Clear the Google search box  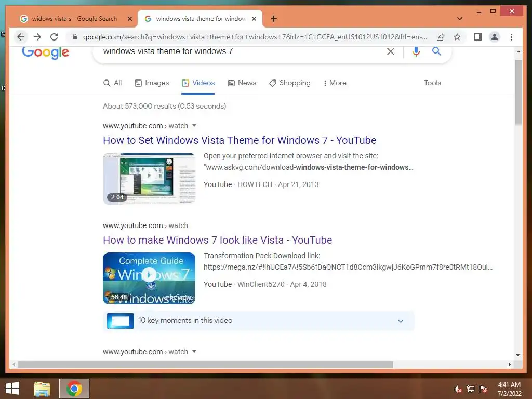(x=391, y=51)
